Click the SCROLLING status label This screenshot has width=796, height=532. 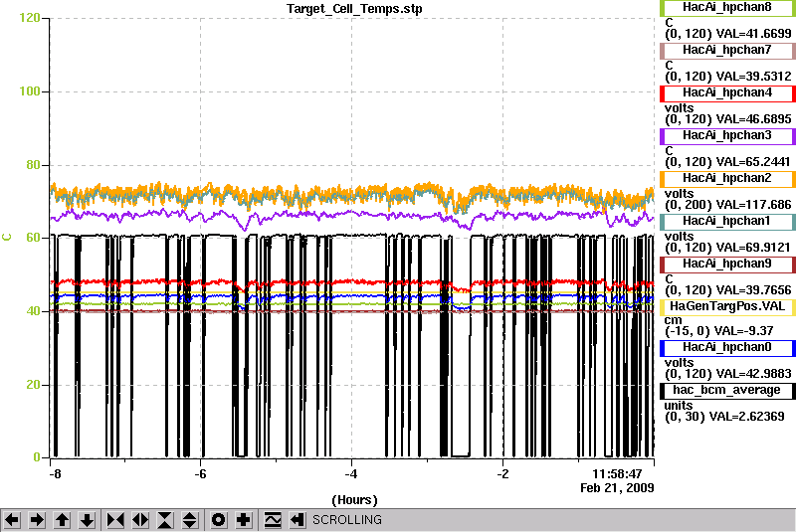tap(346, 520)
